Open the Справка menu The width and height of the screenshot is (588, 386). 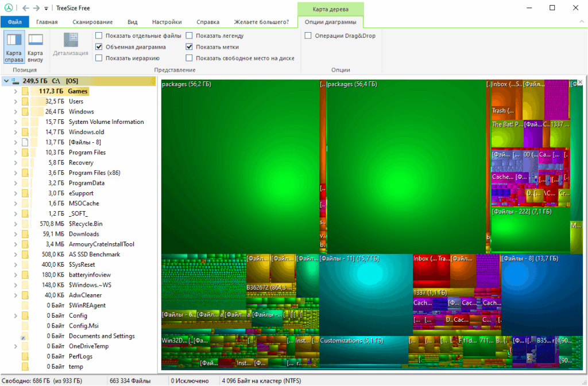[x=207, y=21]
